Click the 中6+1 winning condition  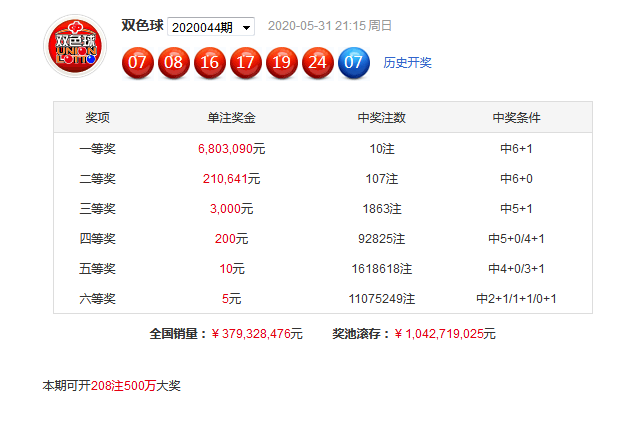tap(516, 149)
